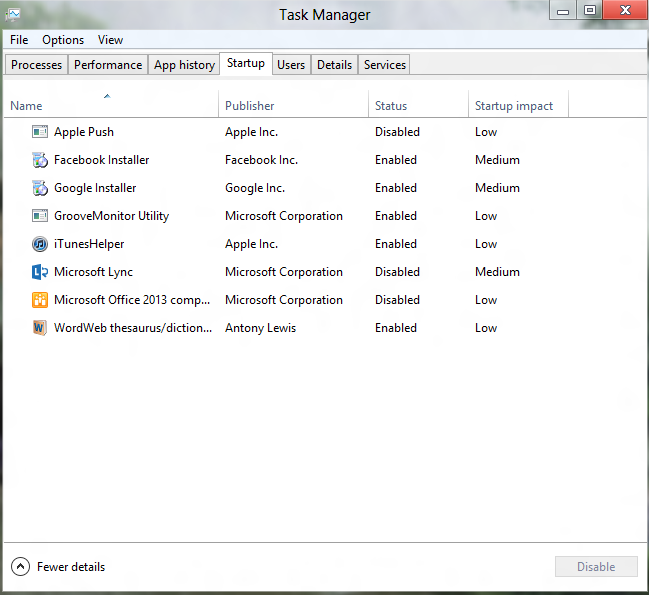Sort by the Startup impact column
649x595 pixels.
click(x=515, y=106)
